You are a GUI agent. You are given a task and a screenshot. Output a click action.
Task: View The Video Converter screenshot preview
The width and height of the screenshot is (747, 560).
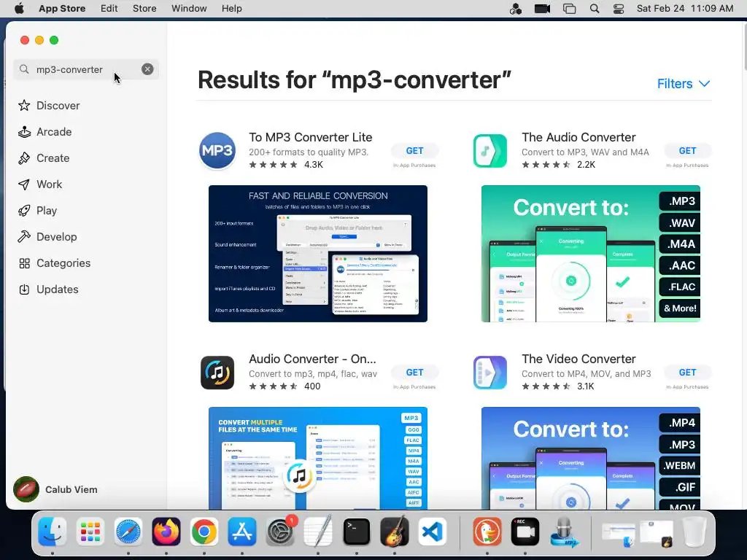pos(591,458)
